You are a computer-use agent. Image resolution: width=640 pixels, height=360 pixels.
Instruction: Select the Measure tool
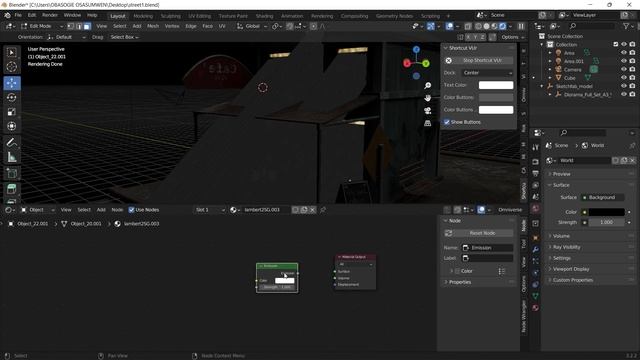(11, 157)
